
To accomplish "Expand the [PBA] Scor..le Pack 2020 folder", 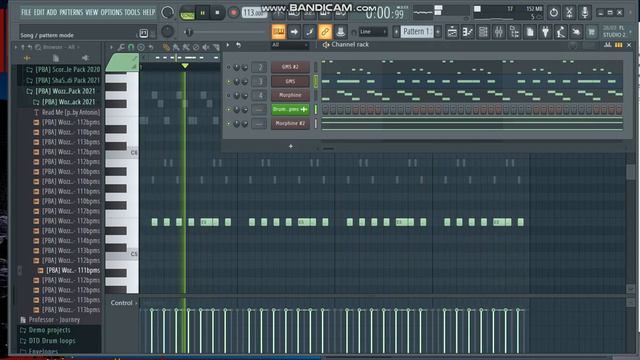I will pos(63,70).
